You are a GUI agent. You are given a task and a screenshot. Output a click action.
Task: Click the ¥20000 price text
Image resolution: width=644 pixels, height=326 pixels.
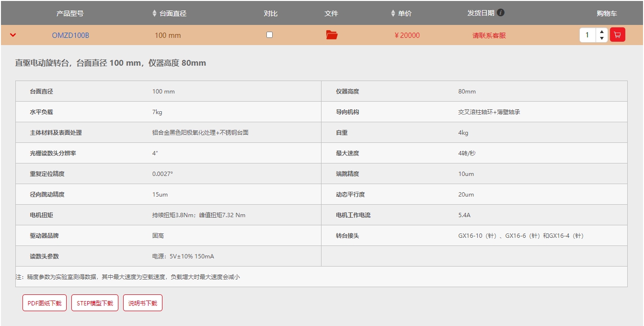(407, 35)
